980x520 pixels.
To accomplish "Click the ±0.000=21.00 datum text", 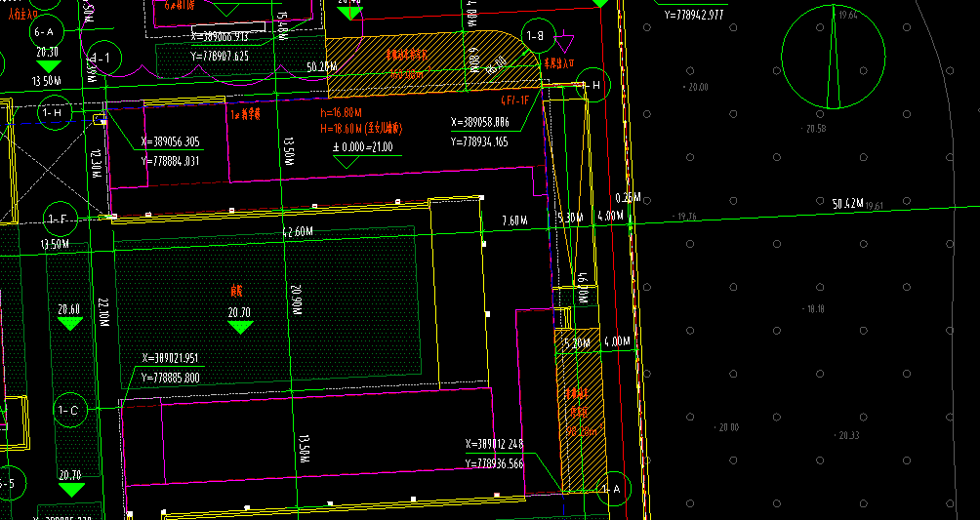I will point(362,147).
